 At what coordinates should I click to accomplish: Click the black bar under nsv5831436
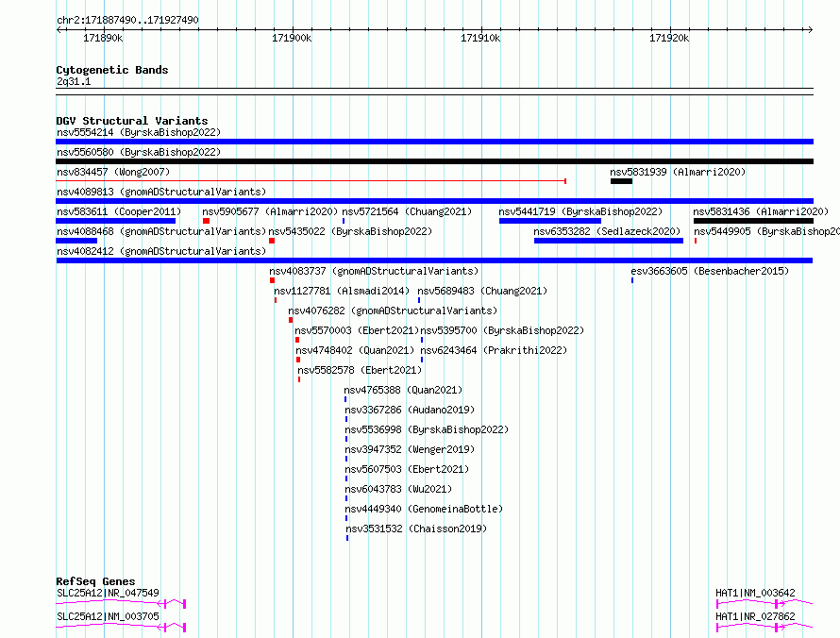pyautogui.click(x=753, y=221)
